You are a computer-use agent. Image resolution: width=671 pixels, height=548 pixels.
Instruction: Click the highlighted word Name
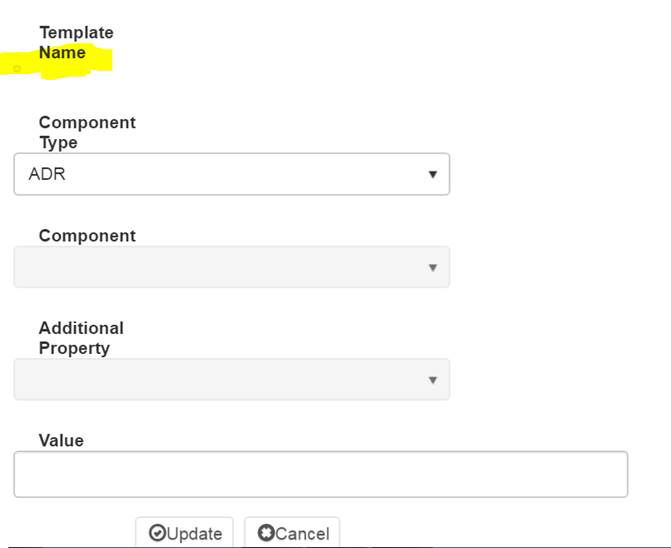click(62, 53)
